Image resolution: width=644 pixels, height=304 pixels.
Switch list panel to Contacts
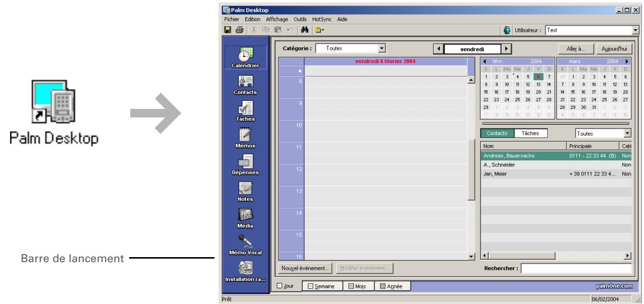click(x=497, y=134)
